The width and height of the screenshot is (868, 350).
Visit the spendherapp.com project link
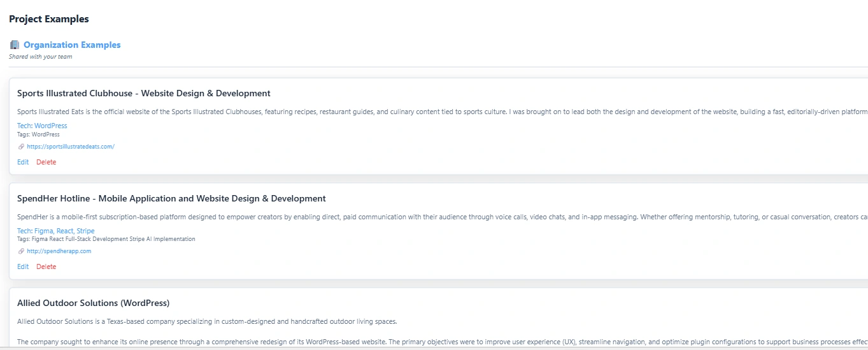pyautogui.click(x=59, y=251)
